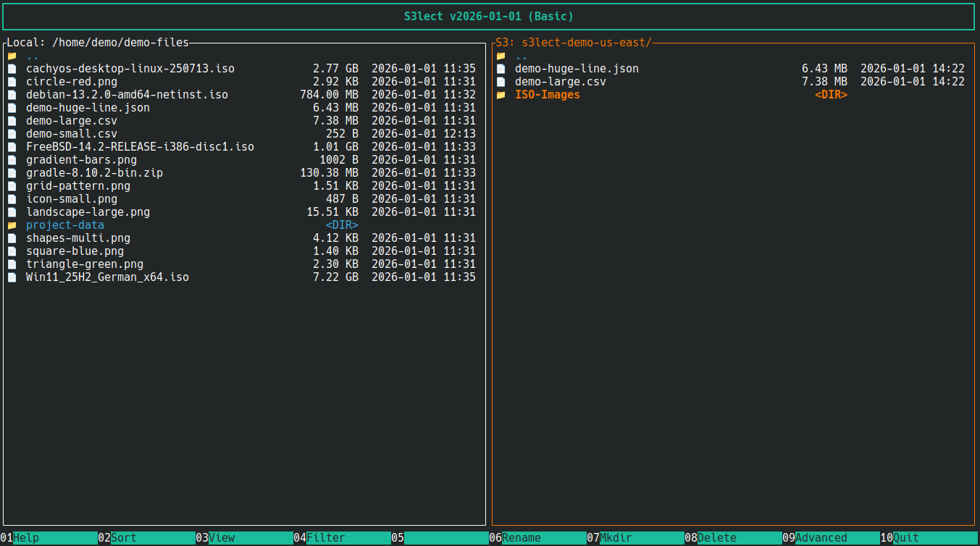Screen dimensions: 980x546
Task: Click the S3lect v2026-01-01 title bar
Action: pos(490,16)
